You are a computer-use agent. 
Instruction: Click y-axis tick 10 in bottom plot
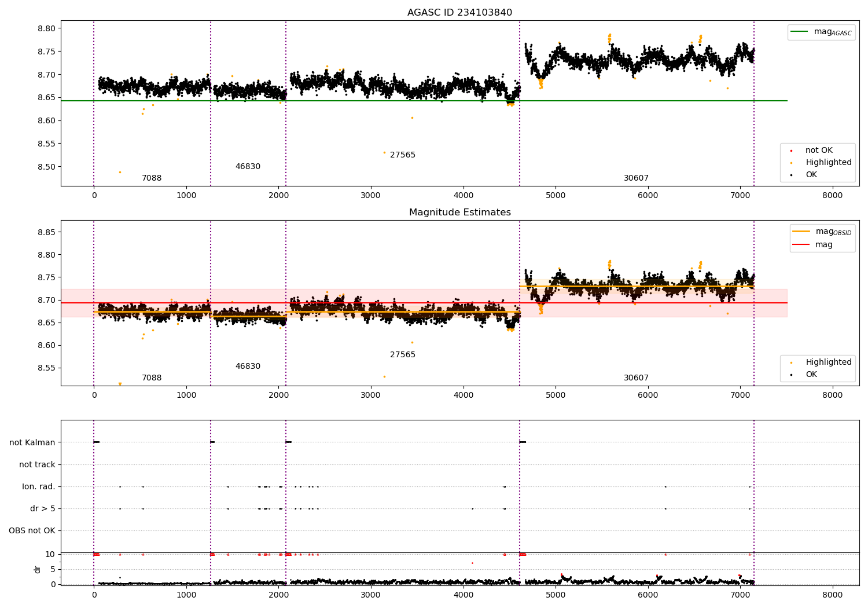50,554
